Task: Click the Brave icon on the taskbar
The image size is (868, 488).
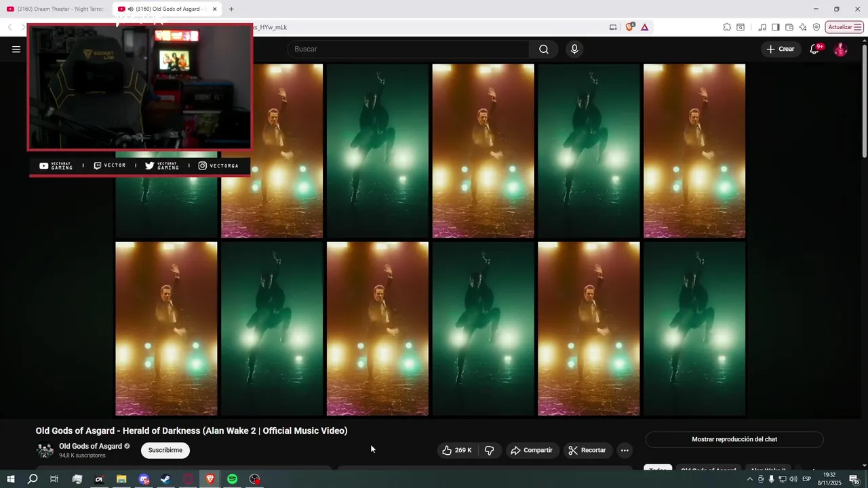Action: (x=210, y=479)
